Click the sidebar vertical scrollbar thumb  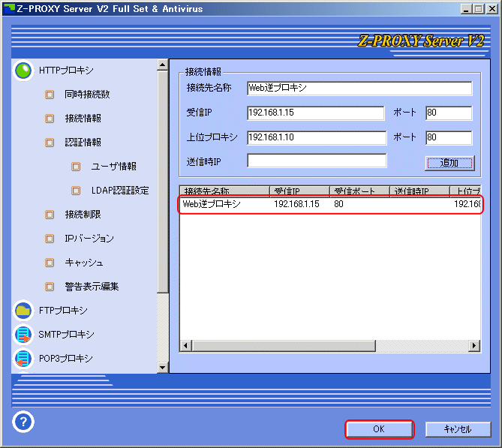coord(163,182)
